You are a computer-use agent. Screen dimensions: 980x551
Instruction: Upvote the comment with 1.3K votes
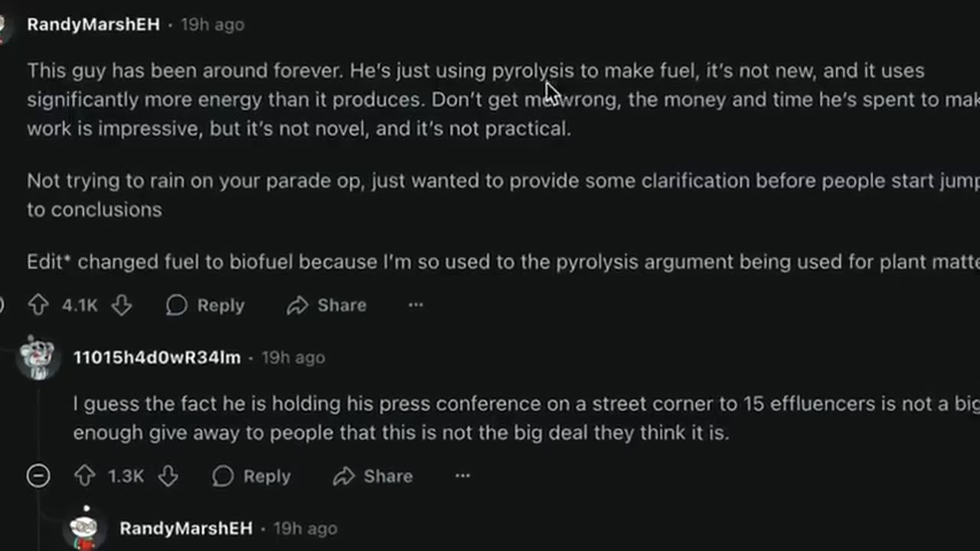click(84, 476)
